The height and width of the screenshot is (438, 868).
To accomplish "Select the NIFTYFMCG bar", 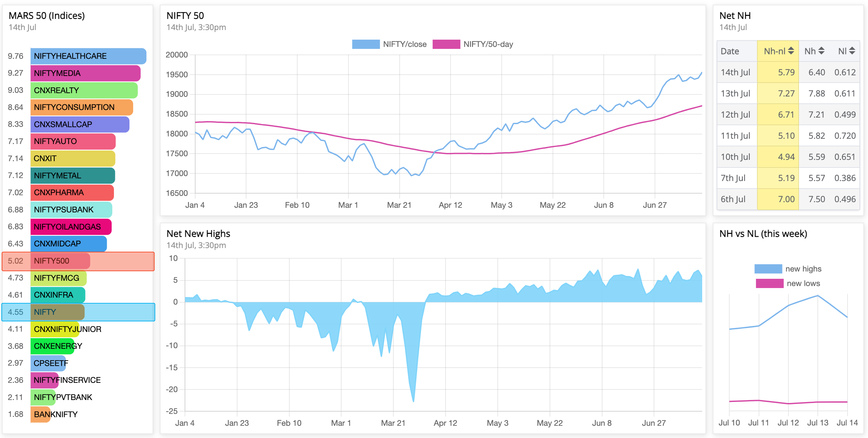I will 59,278.
